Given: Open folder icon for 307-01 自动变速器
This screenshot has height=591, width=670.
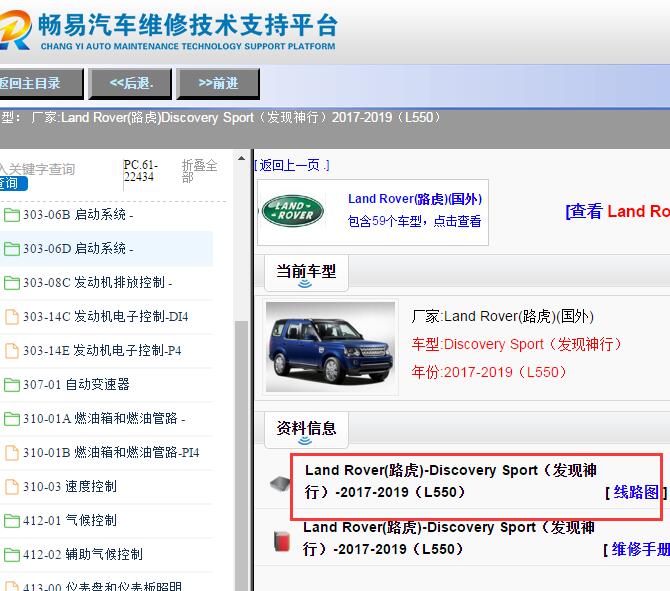Looking at the screenshot, I should pos(12,385).
